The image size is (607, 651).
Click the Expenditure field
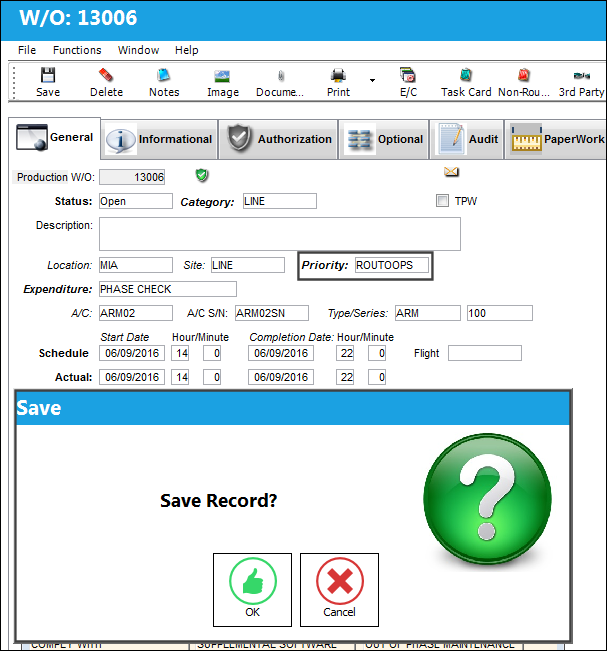(x=168, y=289)
